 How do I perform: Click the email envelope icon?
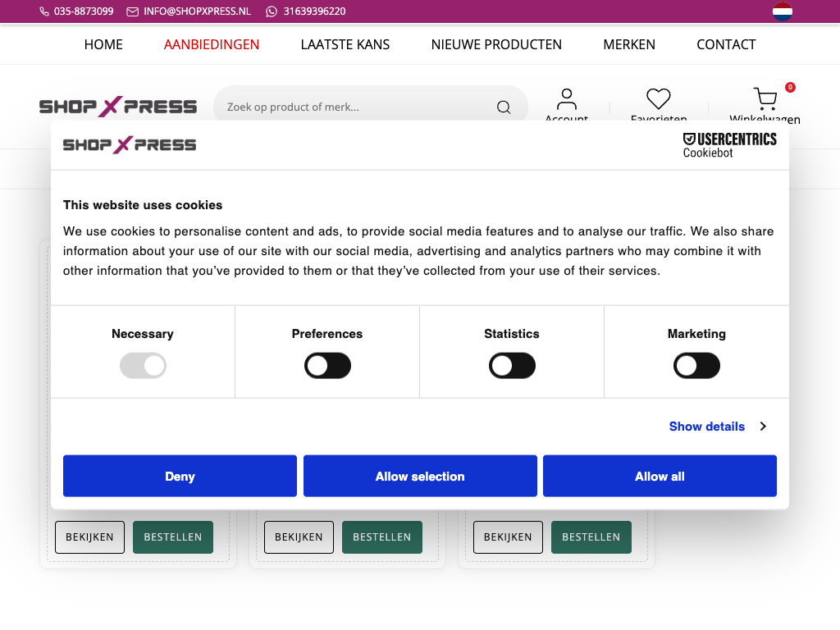pos(133,11)
